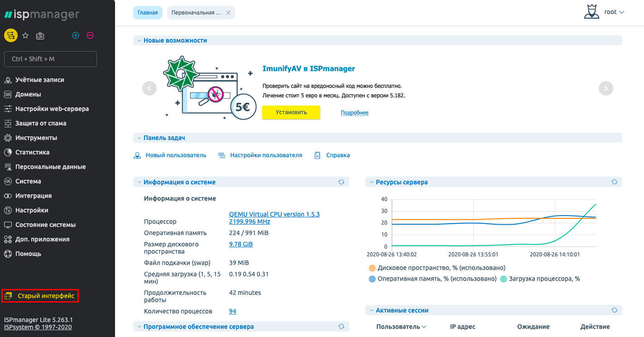Toggle Дисковое пространство orange legend swatch
The image size is (644, 337).
373,268
